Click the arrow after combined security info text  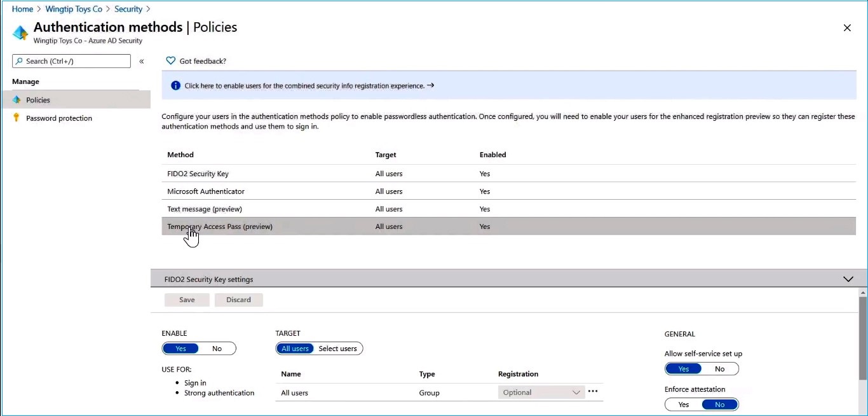431,85
